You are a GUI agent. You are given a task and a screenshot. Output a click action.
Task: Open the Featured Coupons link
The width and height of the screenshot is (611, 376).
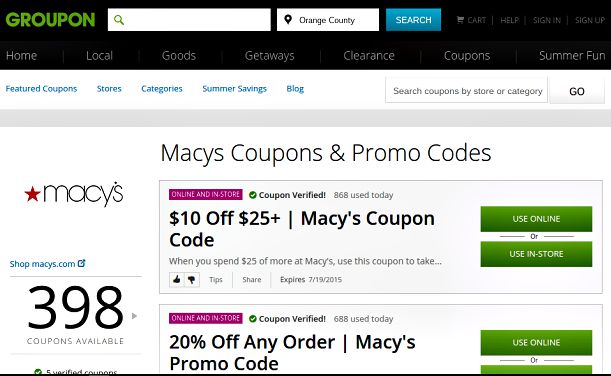pyautogui.click(x=41, y=89)
